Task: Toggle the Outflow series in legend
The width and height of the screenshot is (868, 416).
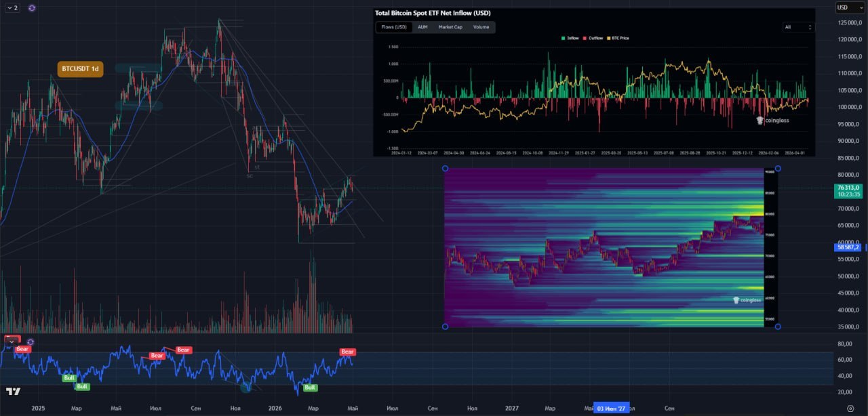Action: pos(594,38)
